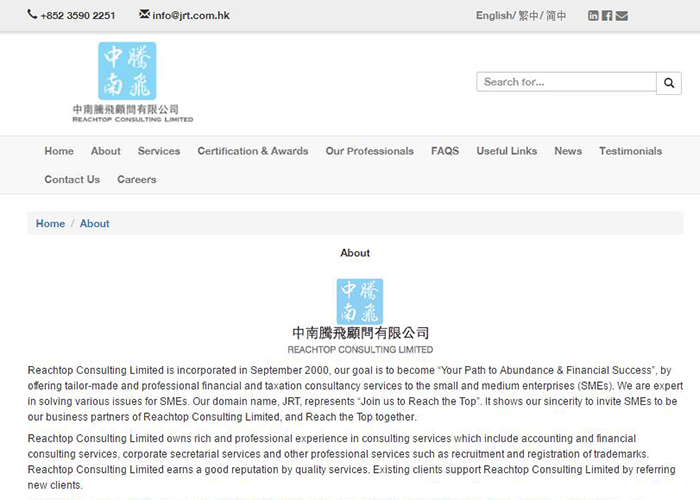Screen dimensions: 700x500
Task: Go to Certification & Awards page
Action: click(253, 151)
